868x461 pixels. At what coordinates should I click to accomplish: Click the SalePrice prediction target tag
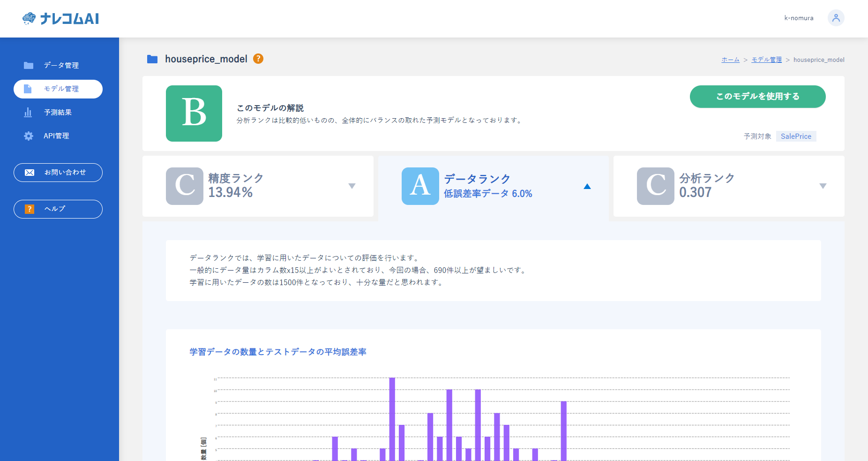[x=796, y=136]
